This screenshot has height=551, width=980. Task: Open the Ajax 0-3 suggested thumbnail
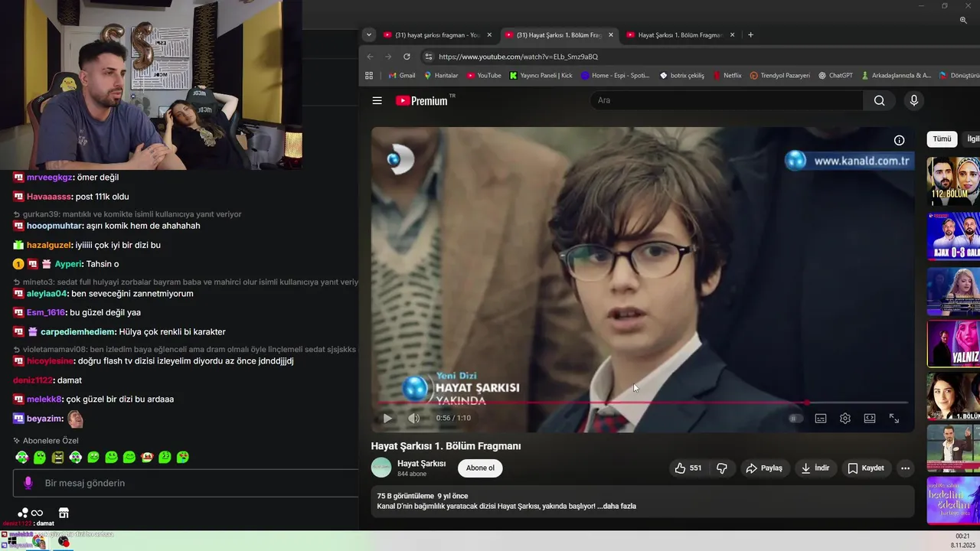953,236
